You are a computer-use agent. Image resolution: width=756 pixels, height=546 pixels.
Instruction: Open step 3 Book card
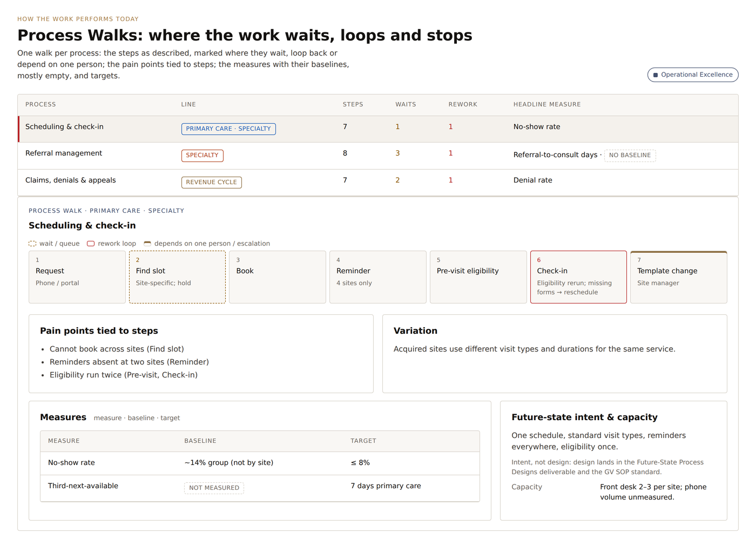(278, 277)
